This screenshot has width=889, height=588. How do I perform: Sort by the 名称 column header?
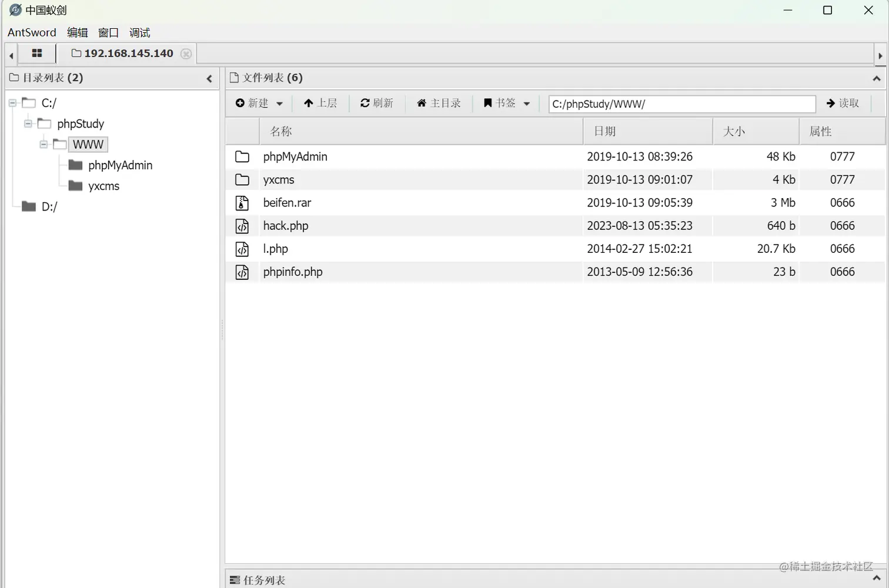pyautogui.click(x=421, y=131)
